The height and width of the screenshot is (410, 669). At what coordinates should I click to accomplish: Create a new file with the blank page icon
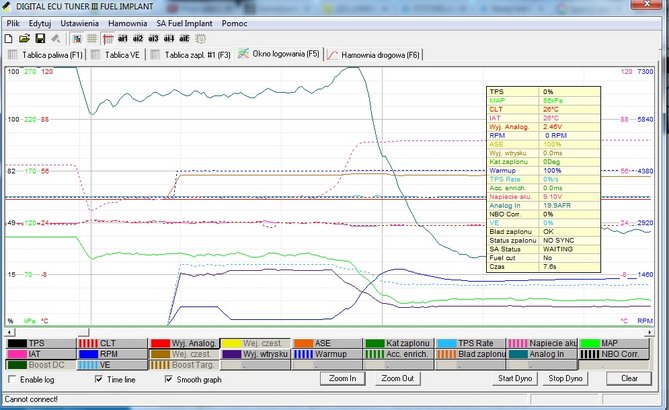(x=9, y=39)
